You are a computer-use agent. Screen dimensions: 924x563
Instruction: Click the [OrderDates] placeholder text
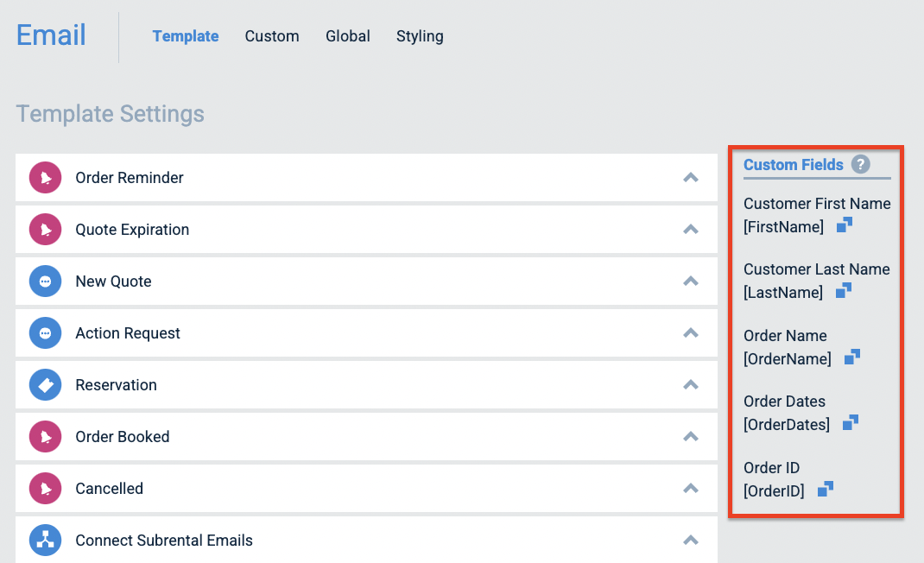[x=786, y=425]
